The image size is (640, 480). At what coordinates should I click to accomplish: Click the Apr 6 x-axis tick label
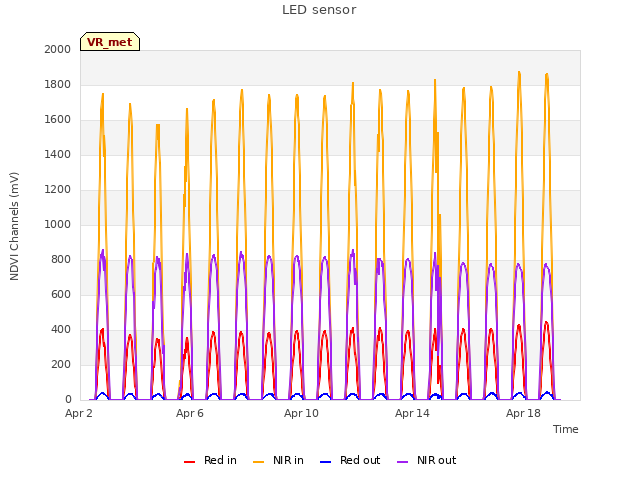point(190,413)
